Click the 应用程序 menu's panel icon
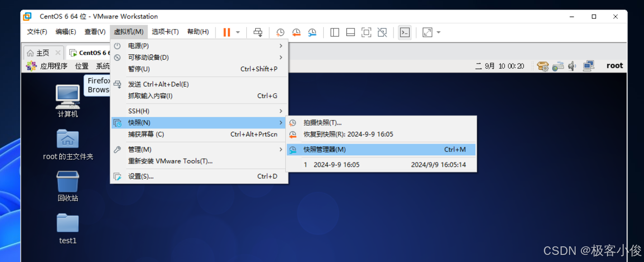The width and height of the screenshot is (644, 262). [31, 66]
